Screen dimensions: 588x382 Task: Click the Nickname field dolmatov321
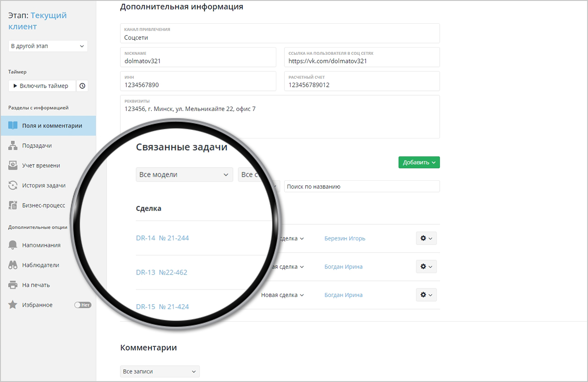click(x=198, y=57)
